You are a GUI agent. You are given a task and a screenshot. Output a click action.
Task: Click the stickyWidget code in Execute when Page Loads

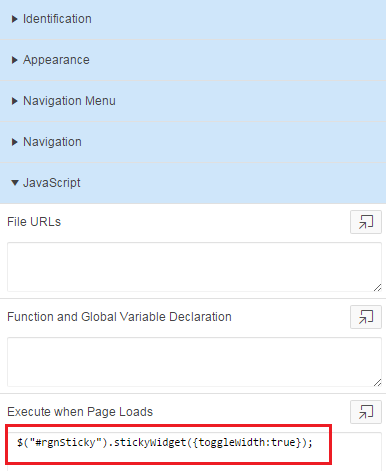[165, 443]
